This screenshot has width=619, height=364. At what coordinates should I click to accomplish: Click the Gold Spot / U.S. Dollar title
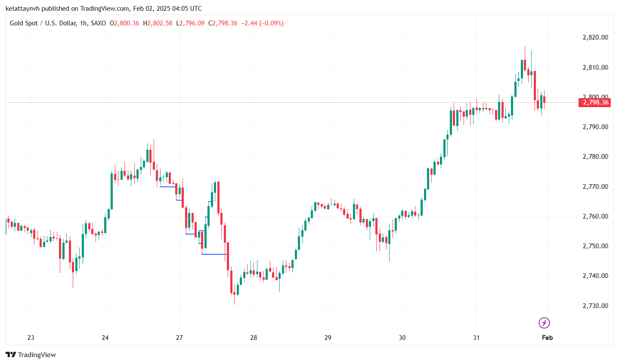[x=43, y=23]
